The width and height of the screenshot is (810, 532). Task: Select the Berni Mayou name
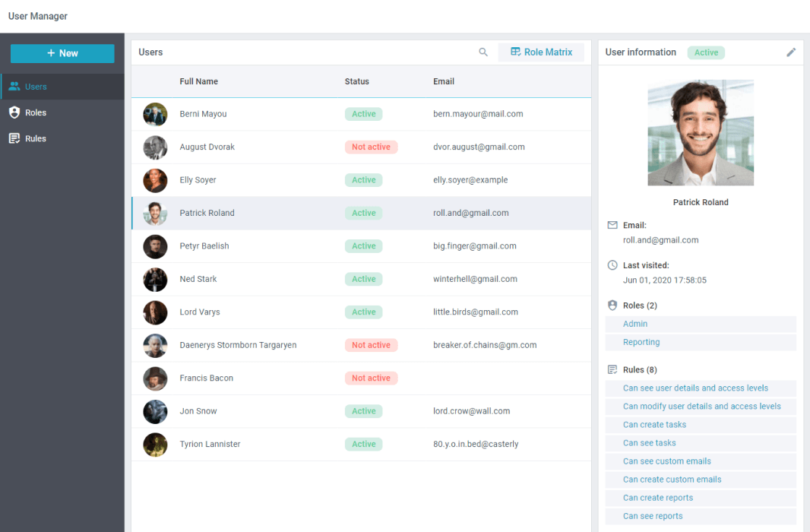click(x=203, y=114)
